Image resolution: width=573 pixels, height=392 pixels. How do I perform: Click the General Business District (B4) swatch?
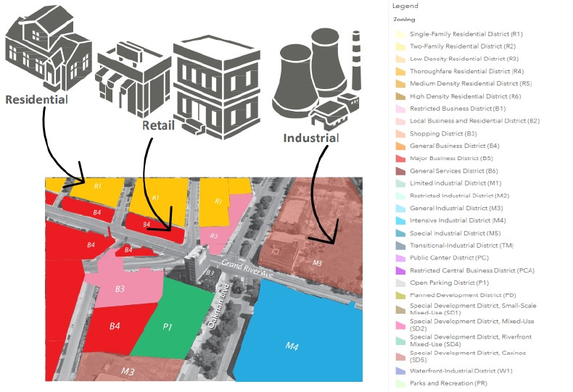point(399,146)
